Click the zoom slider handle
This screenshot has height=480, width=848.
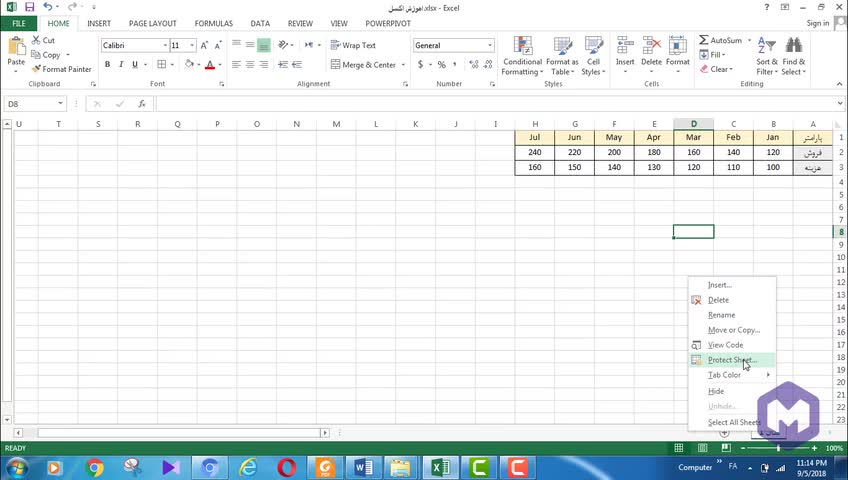[778, 448]
